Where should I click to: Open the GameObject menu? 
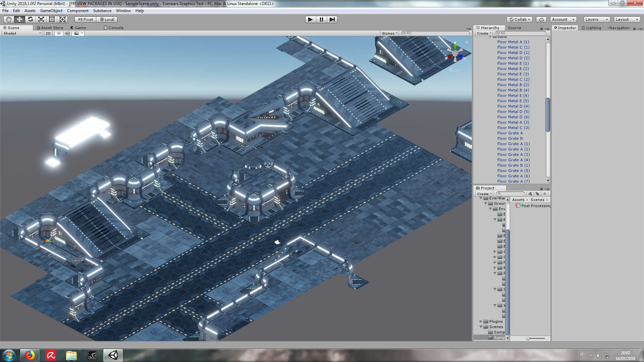[51, 11]
